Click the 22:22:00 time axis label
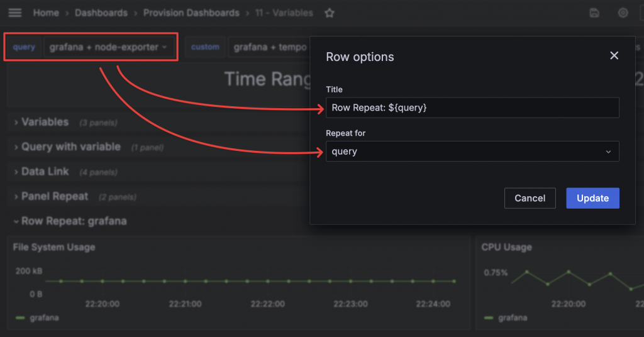Screen dimensions: 644x337 (x=268, y=304)
